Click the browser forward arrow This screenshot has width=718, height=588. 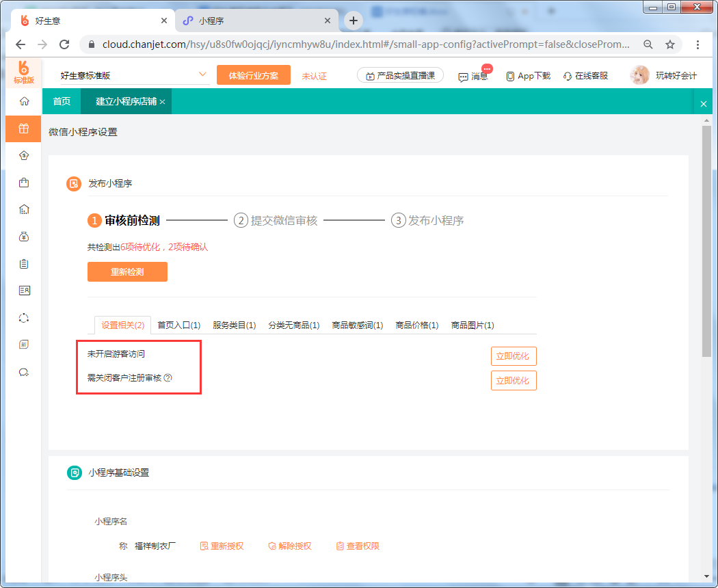pyautogui.click(x=42, y=44)
